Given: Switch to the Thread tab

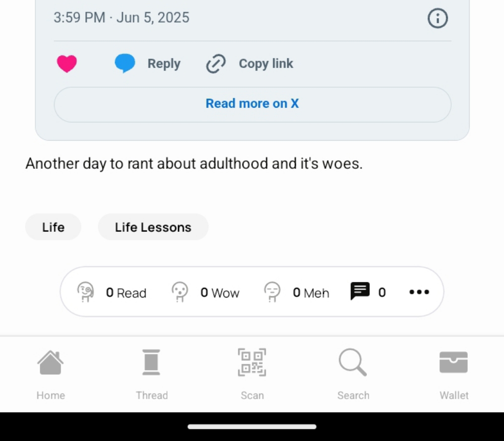Looking at the screenshot, I should tap(151, 374).
